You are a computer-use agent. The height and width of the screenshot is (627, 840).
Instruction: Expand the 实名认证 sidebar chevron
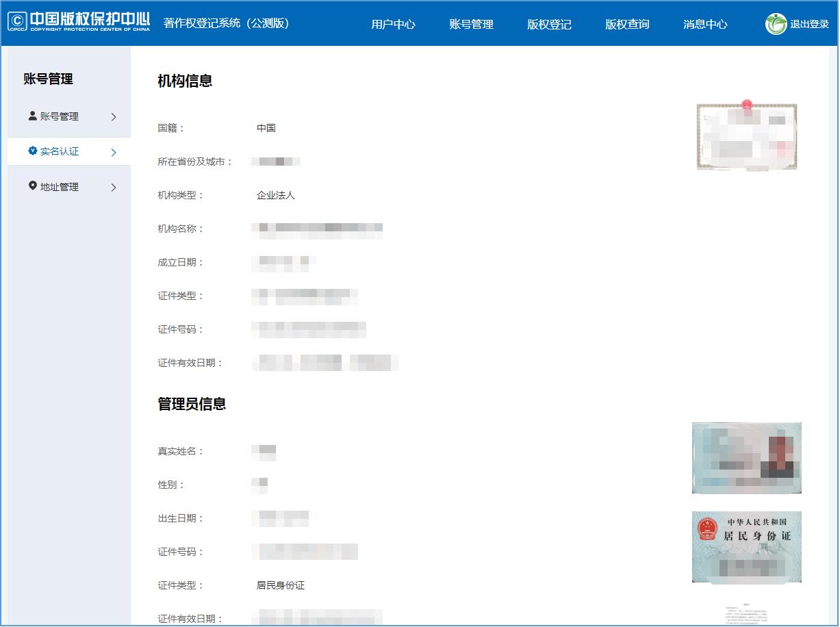pyautogui.click(x=114, y=152)
